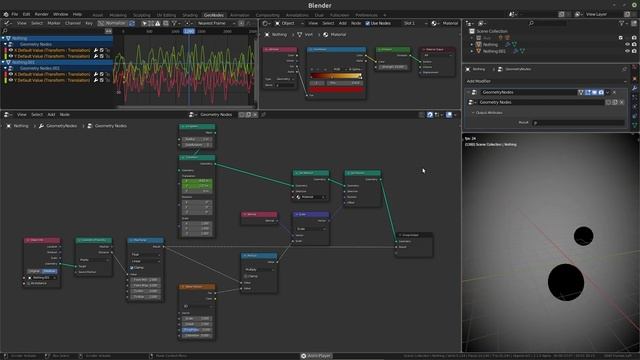Image resolution: width=640 pixels, height=360 pixels.
Task: Hide first X Default Value curve under Nothing
Action: 11,50
